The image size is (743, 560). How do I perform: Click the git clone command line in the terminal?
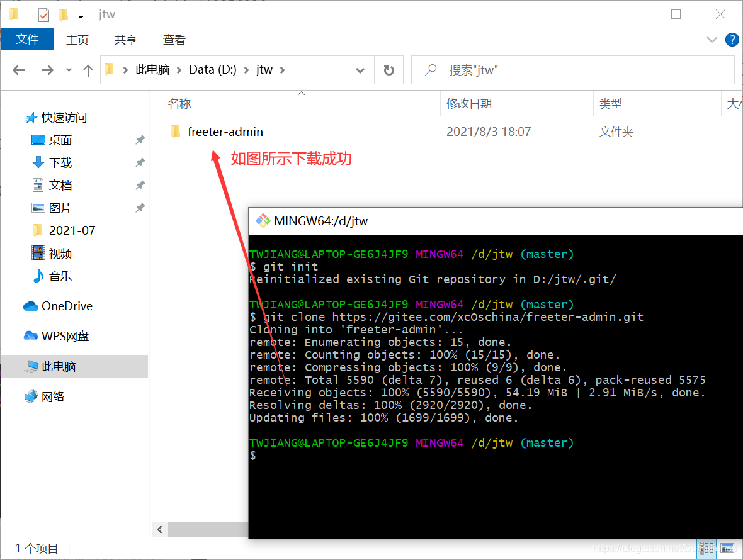coord(446,317)
